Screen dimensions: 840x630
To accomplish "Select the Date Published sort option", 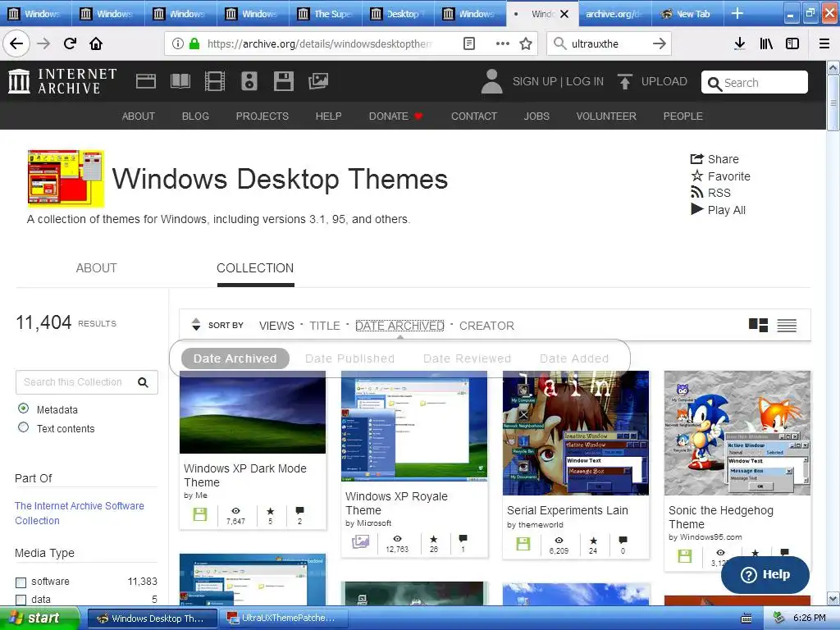I will point(349,358).
